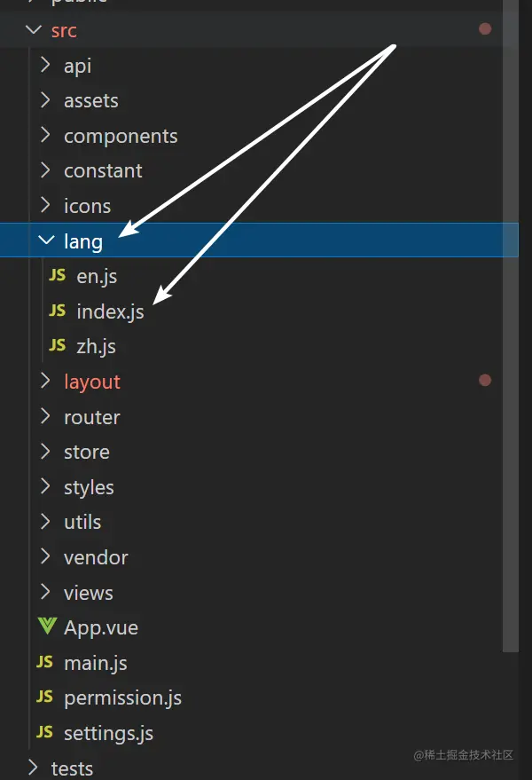Viewport: 532px width, 780px height.
Task: Open the zh.js file
Action: coord(96,346)
